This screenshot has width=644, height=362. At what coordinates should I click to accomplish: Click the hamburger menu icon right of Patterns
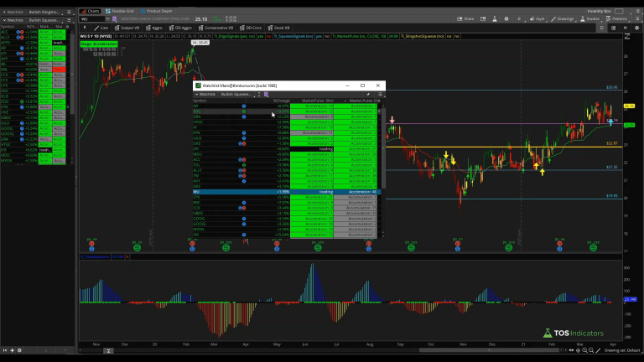(637, 19)
